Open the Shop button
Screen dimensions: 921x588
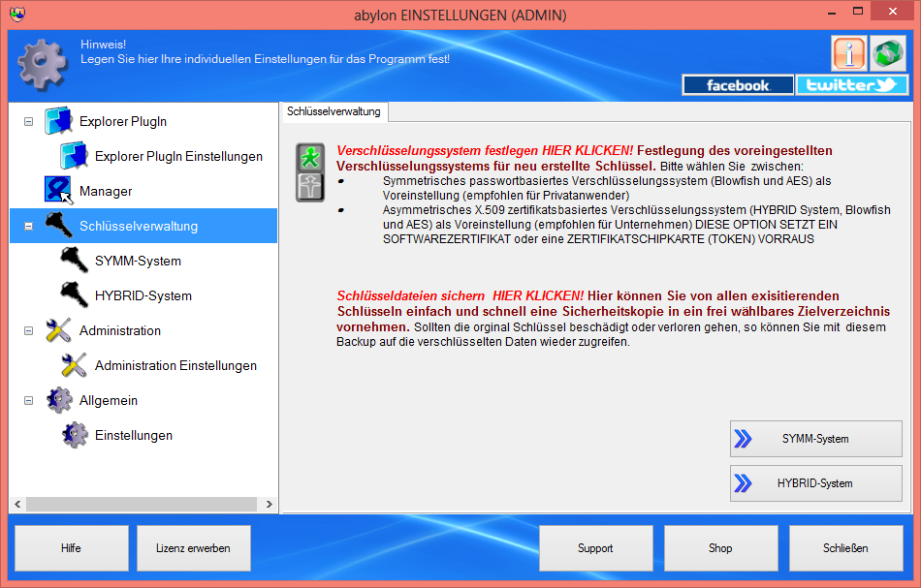pyautogui.click(x=720, y=548)
